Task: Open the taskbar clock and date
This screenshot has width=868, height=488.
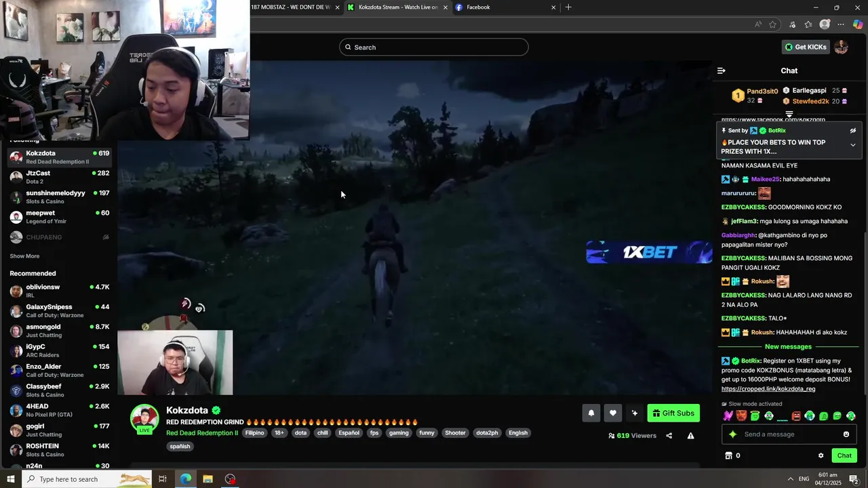Action: [828, 479]
